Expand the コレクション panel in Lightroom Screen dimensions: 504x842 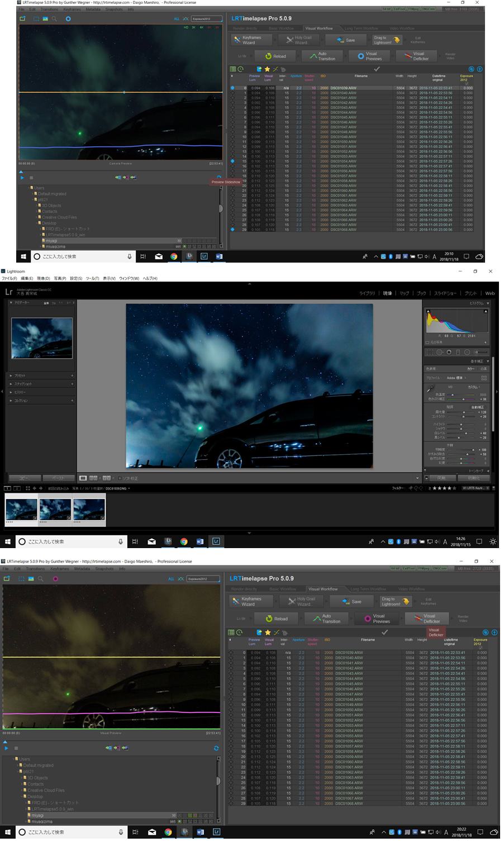[11, 401]
